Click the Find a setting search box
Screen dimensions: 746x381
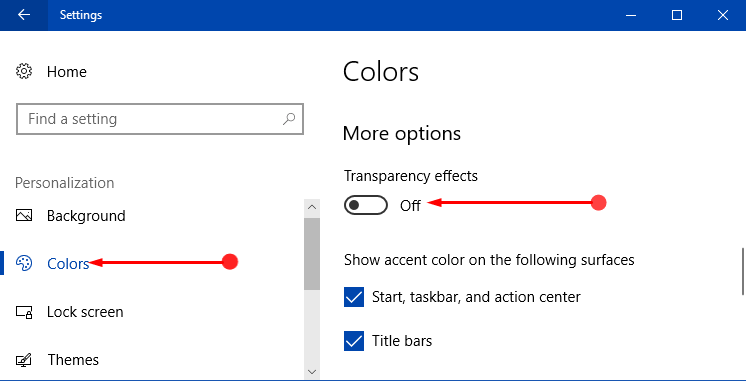click(160, 118)
